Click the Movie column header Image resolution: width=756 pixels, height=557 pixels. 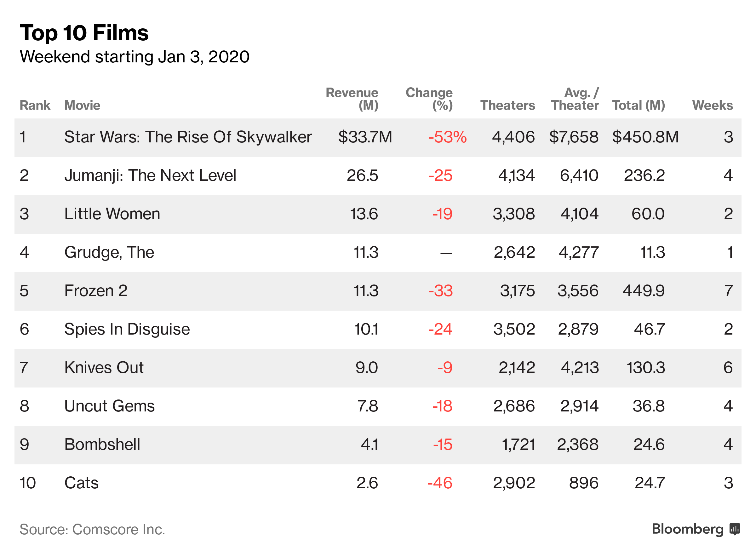click(82, 105)
